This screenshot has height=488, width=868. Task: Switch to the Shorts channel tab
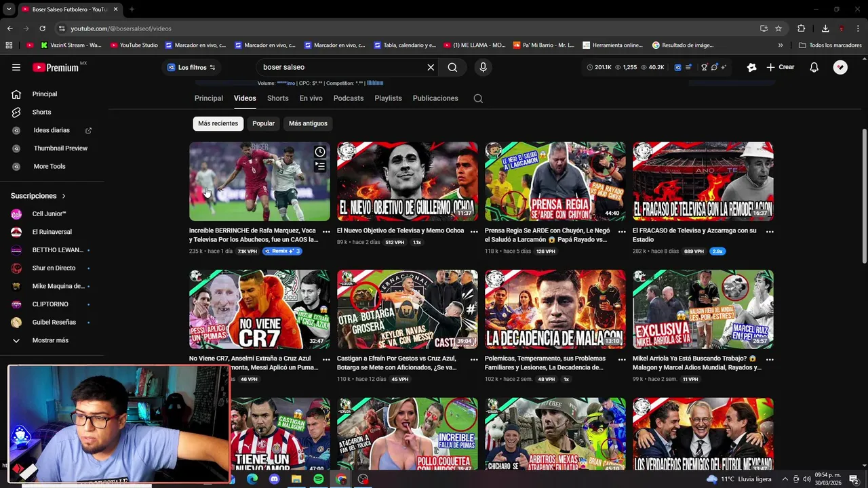[x=278, y=98]
